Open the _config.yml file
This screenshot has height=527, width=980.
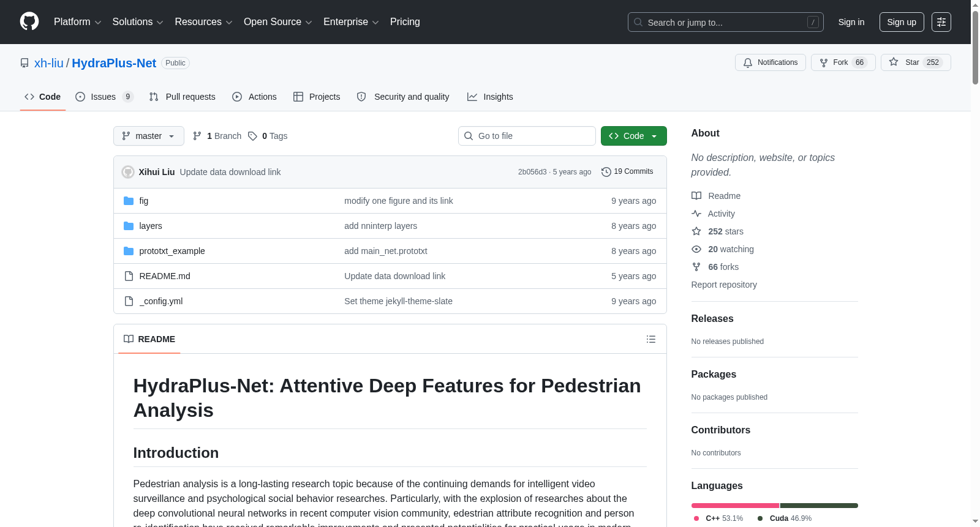(161, 301)
